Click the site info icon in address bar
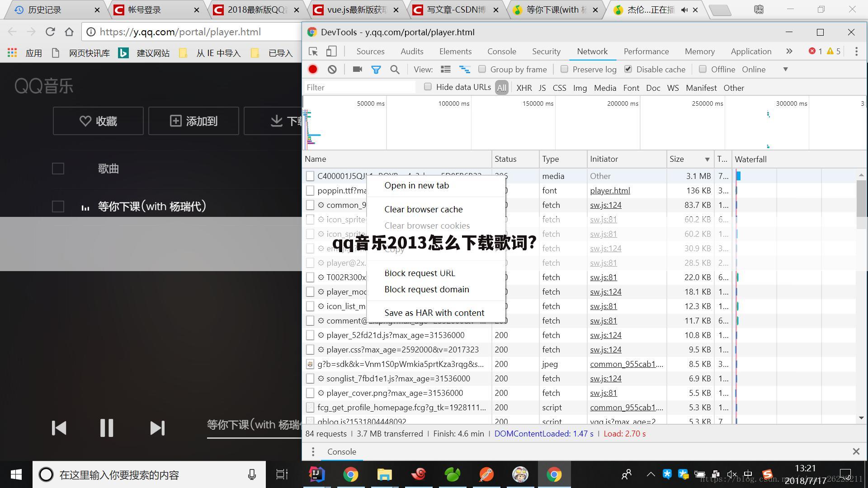The image size is (868, 488). pyautogui.click(x=91, y=32)
